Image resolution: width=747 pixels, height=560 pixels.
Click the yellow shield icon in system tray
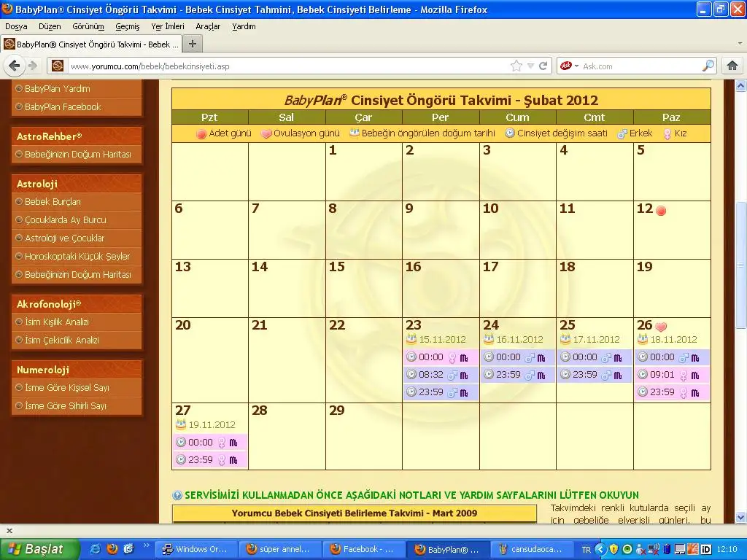[614, 549]
